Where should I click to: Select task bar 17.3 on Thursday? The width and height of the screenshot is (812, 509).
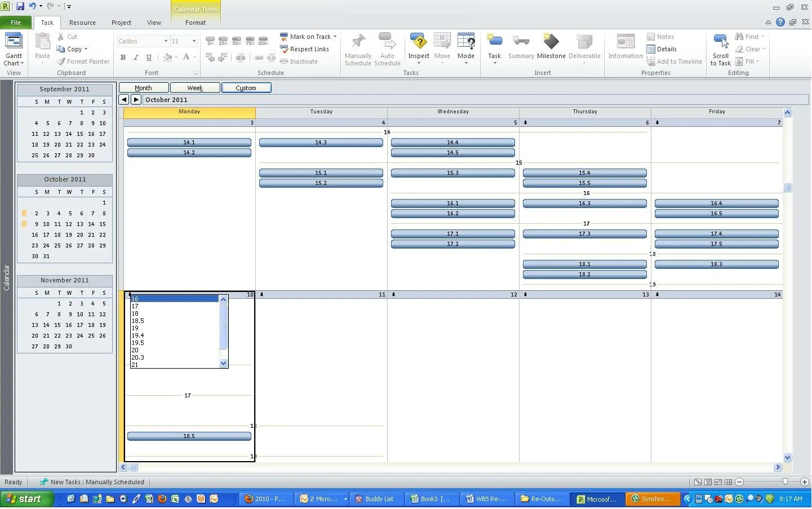tap(585, 234)
